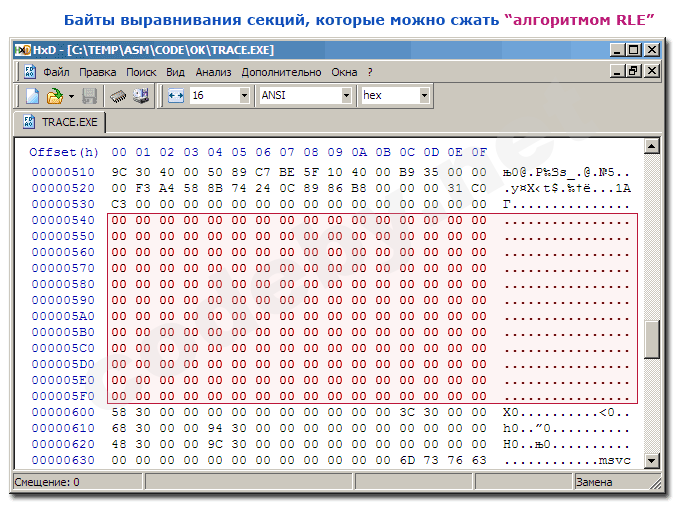Image resolution: width=676 pixels, height=506 pixels.
Task: Click byte 94 in row 00000610
Action: 215,428
